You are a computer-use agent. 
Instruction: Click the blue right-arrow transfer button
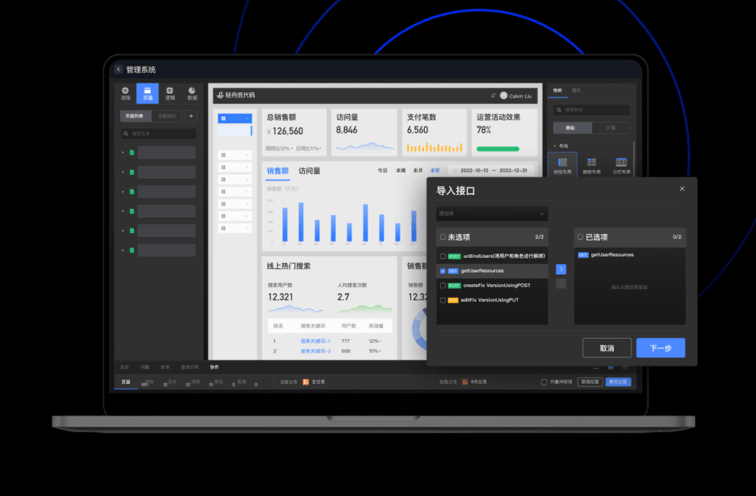point(561,269)
